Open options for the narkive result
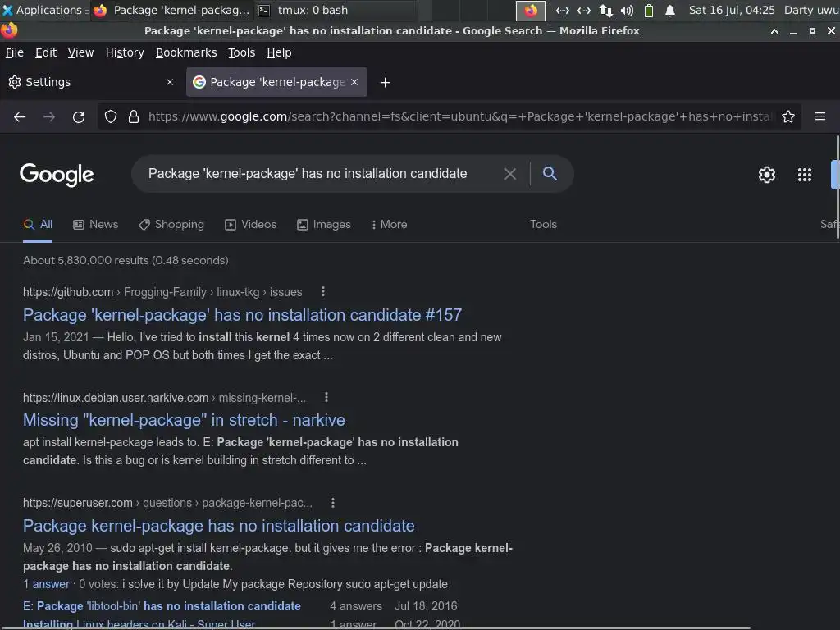 click(326, 397)
